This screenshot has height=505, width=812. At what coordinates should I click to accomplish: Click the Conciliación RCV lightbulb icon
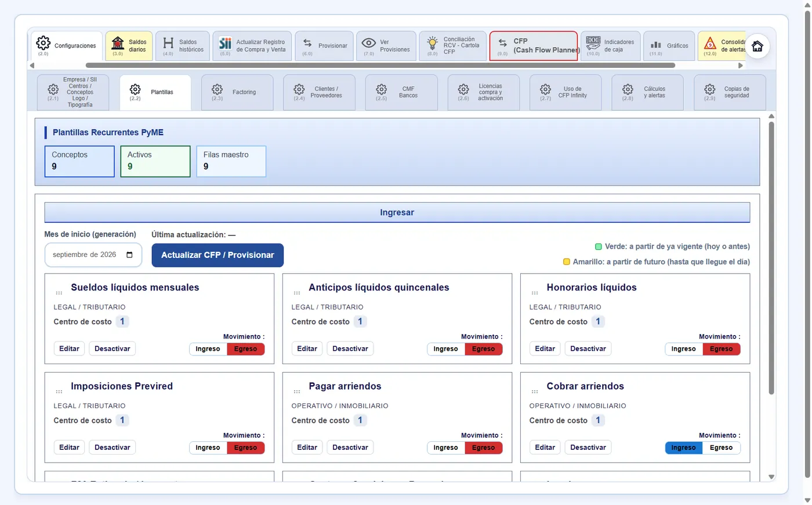pyautogui.click(x=432, y=43)
